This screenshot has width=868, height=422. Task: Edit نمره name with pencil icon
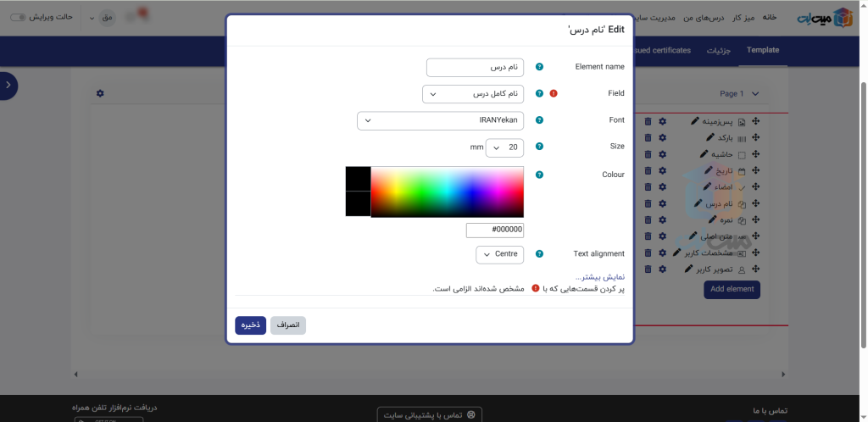coord(712,219)
